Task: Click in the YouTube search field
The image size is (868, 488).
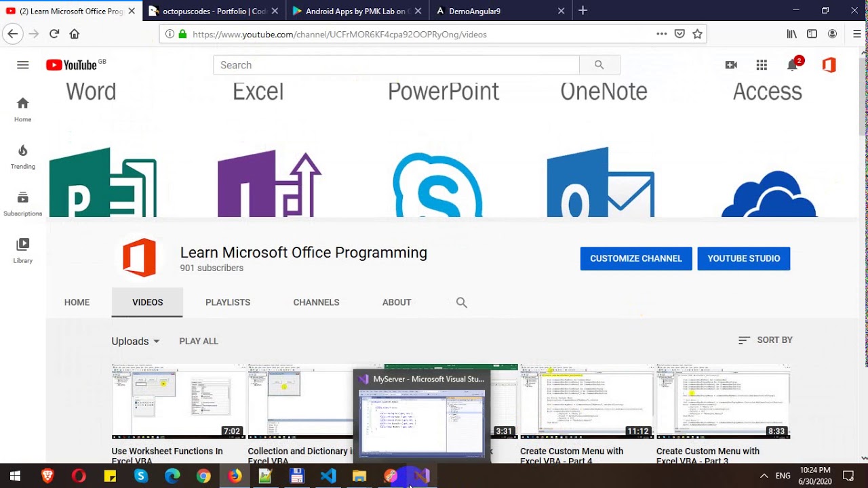Action: pyautogui.click(x=396, y=65)
